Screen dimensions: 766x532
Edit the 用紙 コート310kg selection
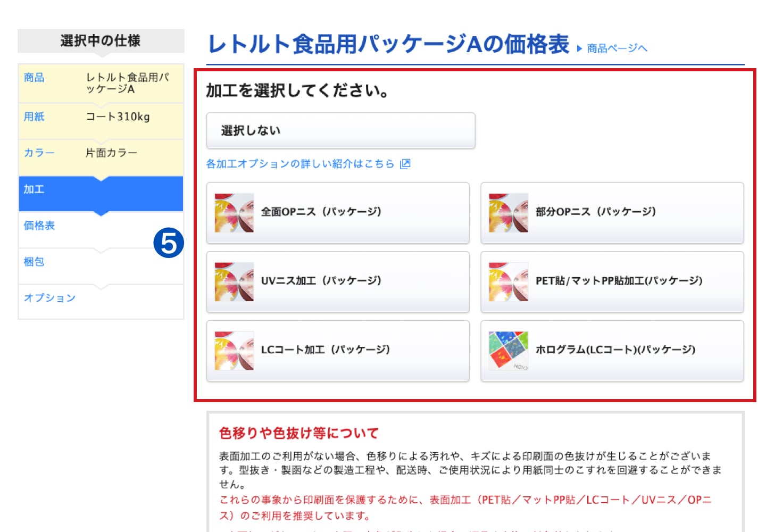click(x=101, y=117)
